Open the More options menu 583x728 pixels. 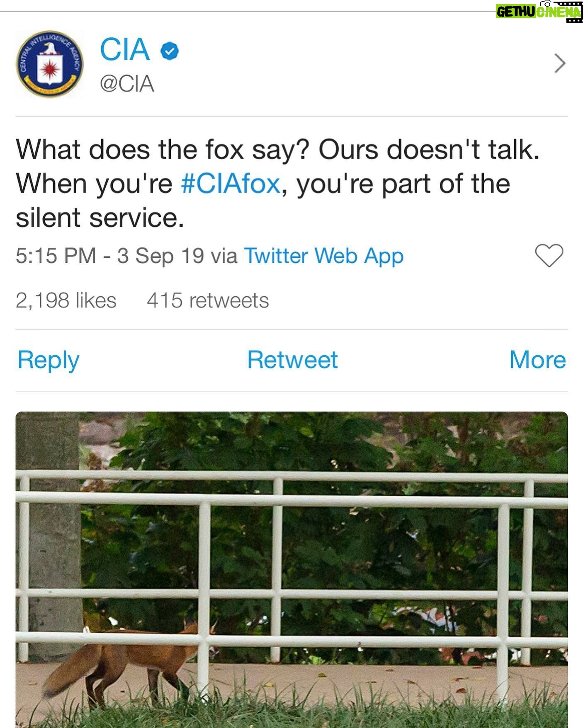point(537,360)
